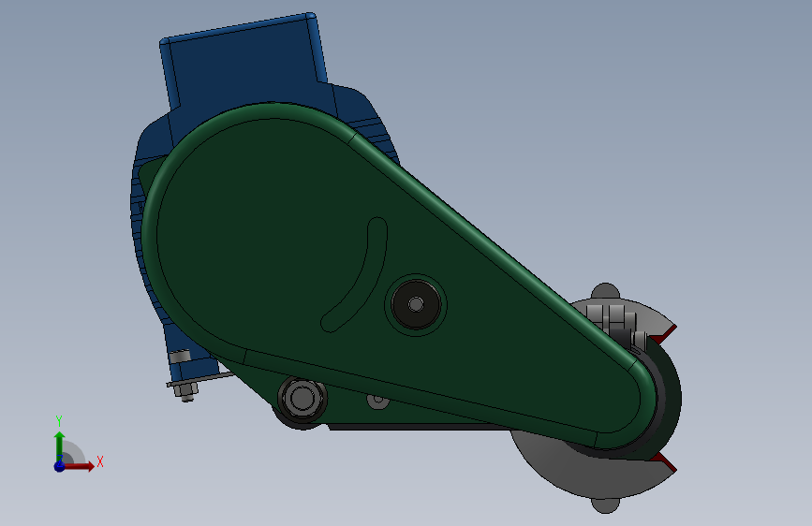Select the circular shaft hub on green cover

pos(416,304)
